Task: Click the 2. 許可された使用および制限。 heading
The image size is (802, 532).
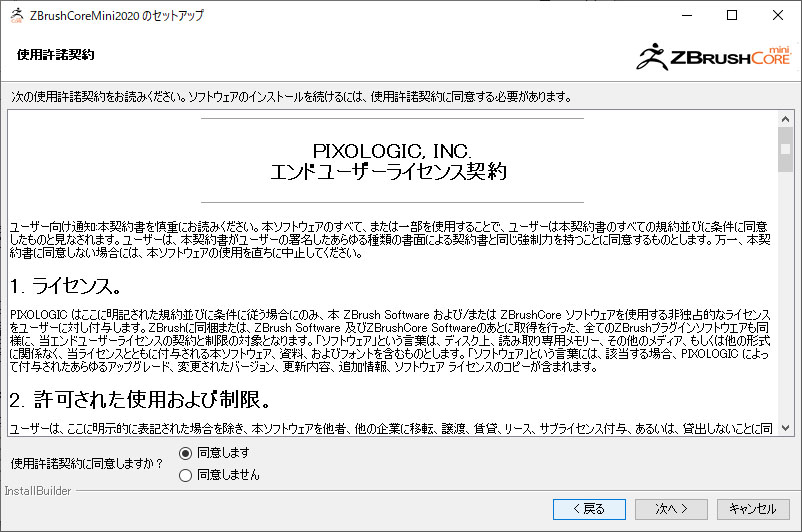Action: [140, 400]
